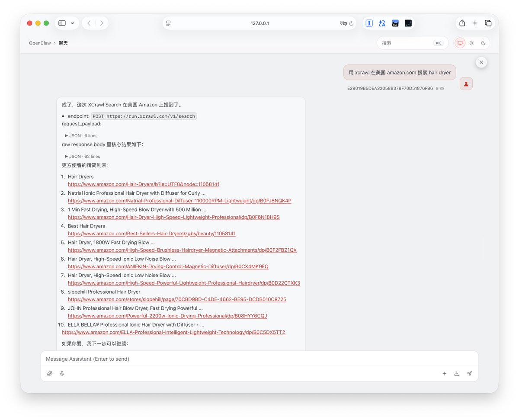Image resolution: width=519 pixels, height=420 pixels.
Task: Switch to dark theme
Action: 483,43
